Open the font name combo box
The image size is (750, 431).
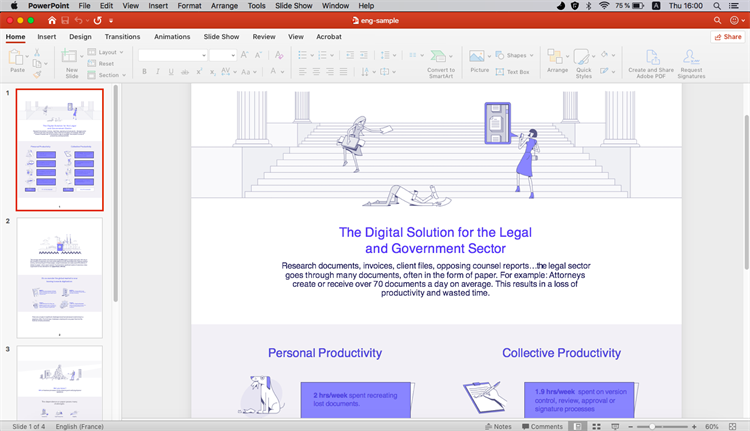coord(173,55)
